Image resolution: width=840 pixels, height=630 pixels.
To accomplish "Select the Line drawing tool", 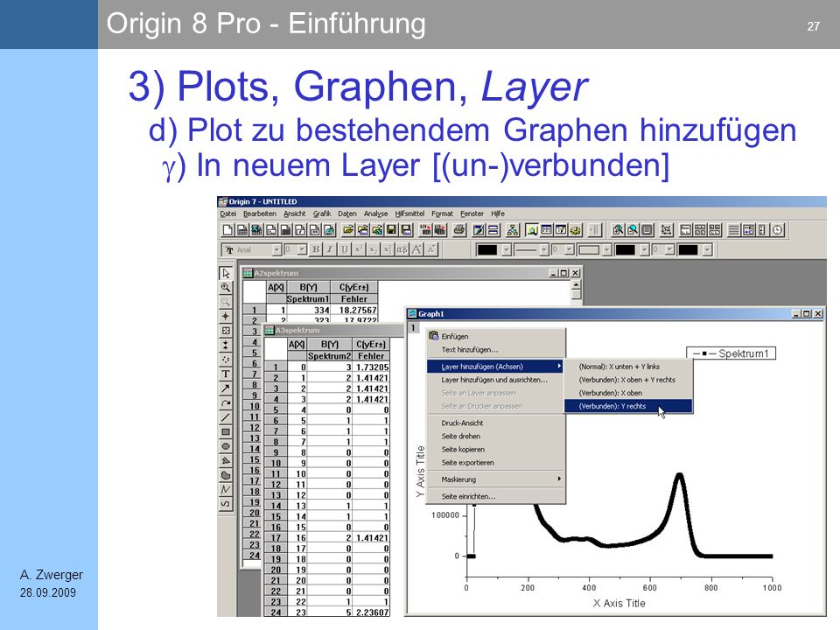I will [x=226, y=417].
